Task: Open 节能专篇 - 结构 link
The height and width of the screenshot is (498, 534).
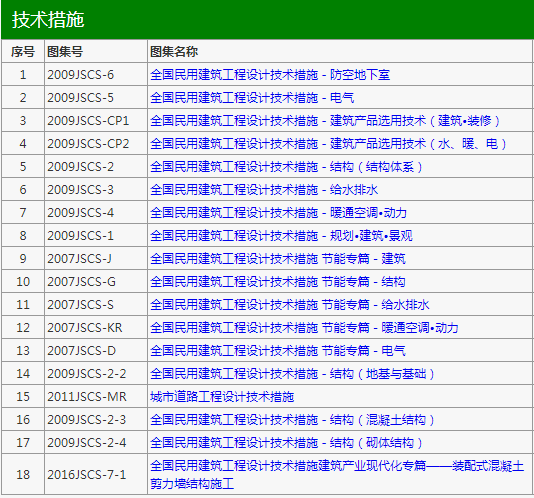Action: [278, 282]
